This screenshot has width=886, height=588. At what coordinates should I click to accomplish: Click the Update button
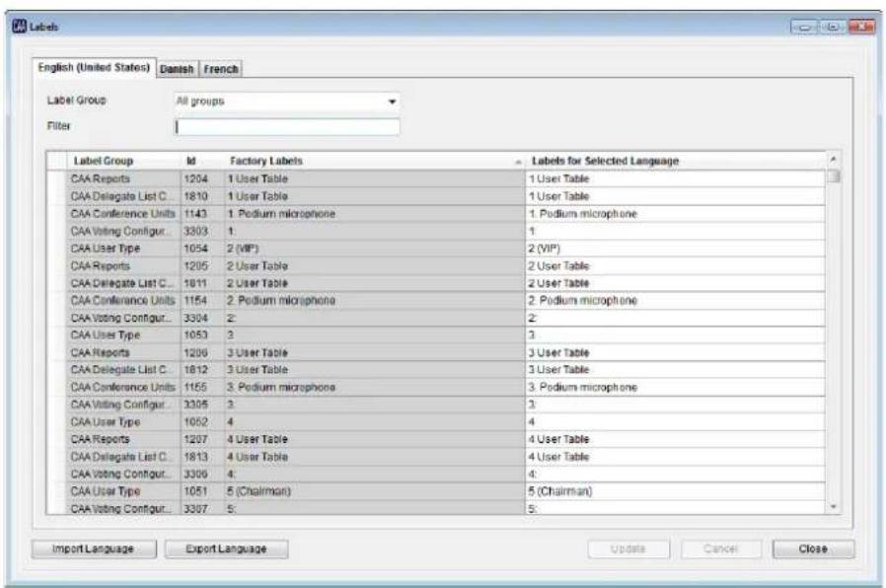(628, 549)
